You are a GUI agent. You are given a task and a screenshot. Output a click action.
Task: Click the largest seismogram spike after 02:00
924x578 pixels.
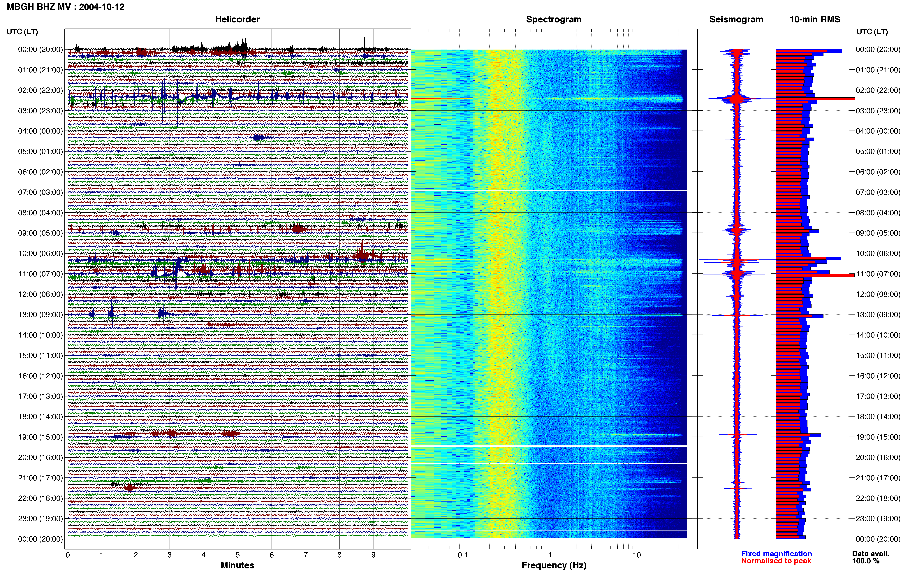737,99
